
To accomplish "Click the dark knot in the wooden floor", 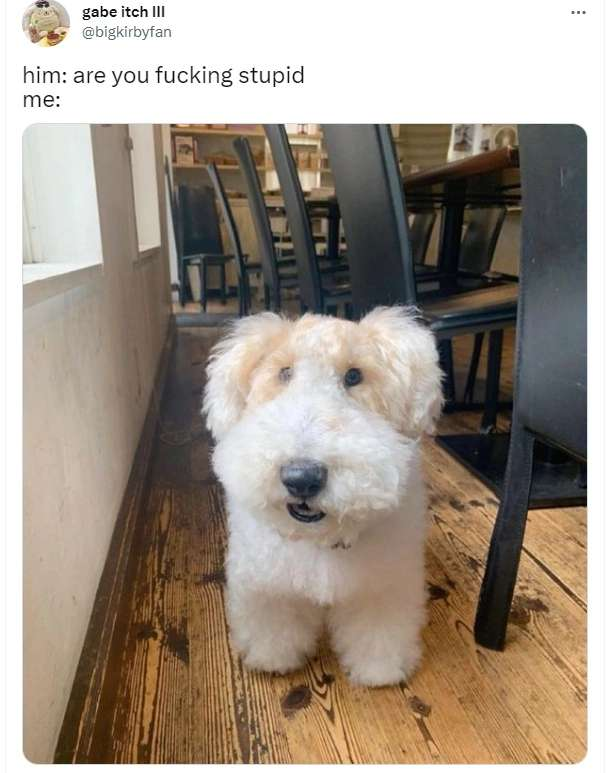I will tap(296, 698).
